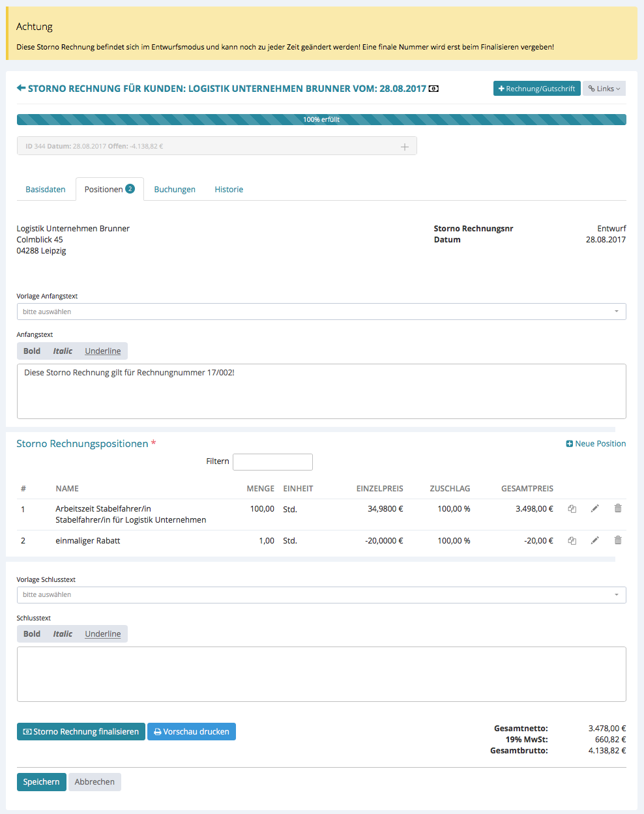Delete position 1 using the trash icon

(618, 508)
